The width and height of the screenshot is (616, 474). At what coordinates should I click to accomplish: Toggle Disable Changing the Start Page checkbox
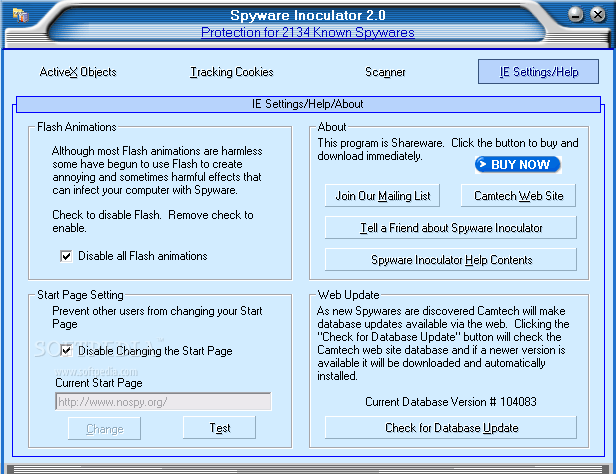(x=66, y=351)
